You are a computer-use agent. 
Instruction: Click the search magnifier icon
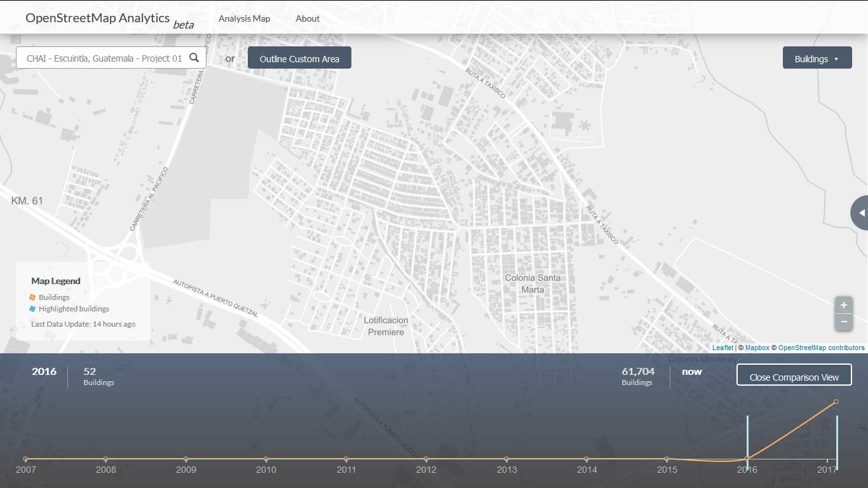pos(194,58)
